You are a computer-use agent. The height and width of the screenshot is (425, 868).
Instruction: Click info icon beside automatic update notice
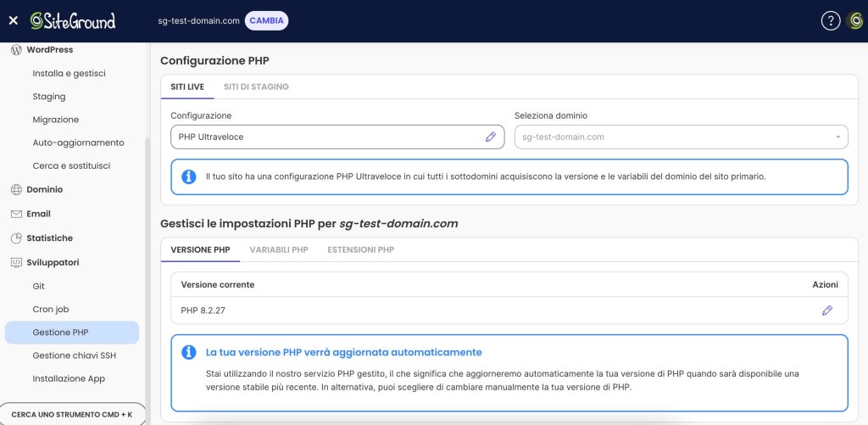coord(189,352)
